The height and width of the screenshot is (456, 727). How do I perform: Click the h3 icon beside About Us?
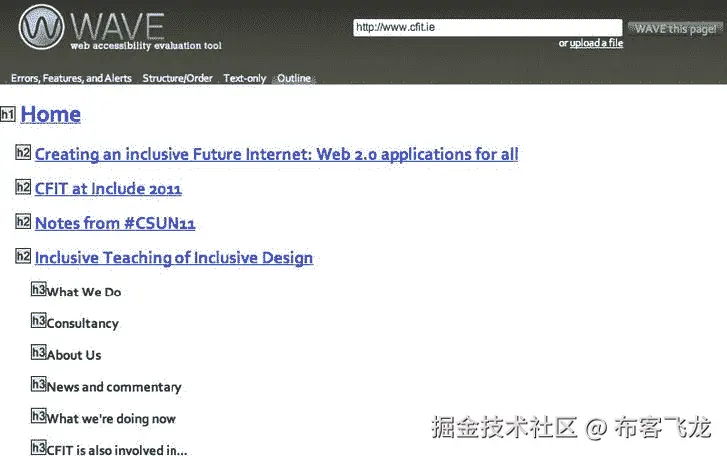click(38, 352)
